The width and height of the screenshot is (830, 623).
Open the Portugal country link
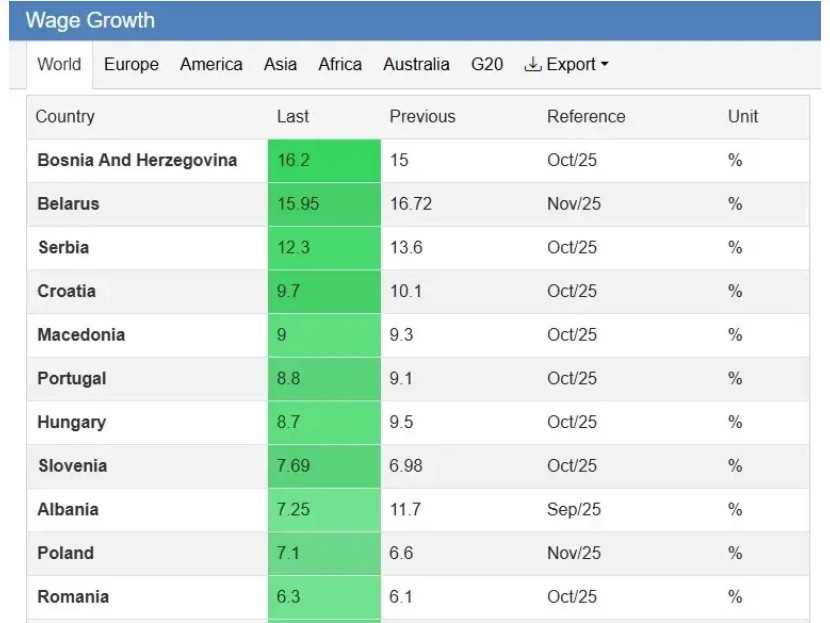pyautogui.click(x=71, y=378)
